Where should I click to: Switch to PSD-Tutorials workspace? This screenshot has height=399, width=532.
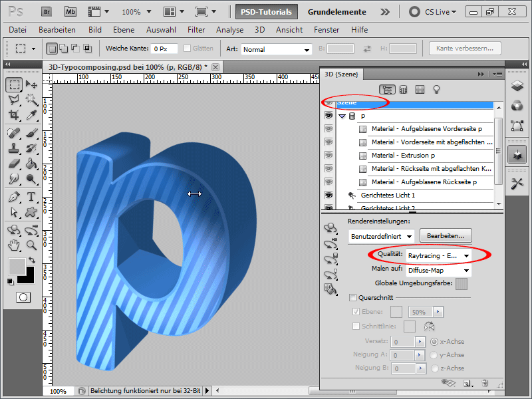pyautogui.click(x=267, y=12)
